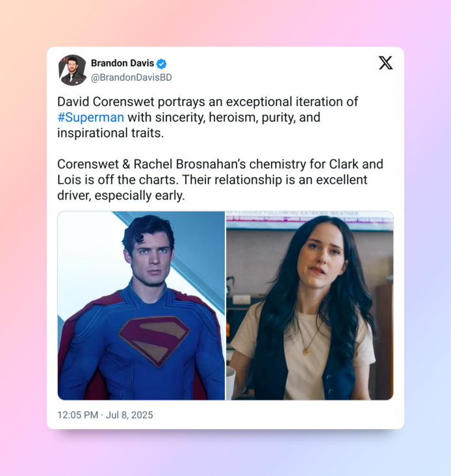Click the X logo on the tweet card
The width and height of the screenshot is (451, 476).
(x=385, y=63)
